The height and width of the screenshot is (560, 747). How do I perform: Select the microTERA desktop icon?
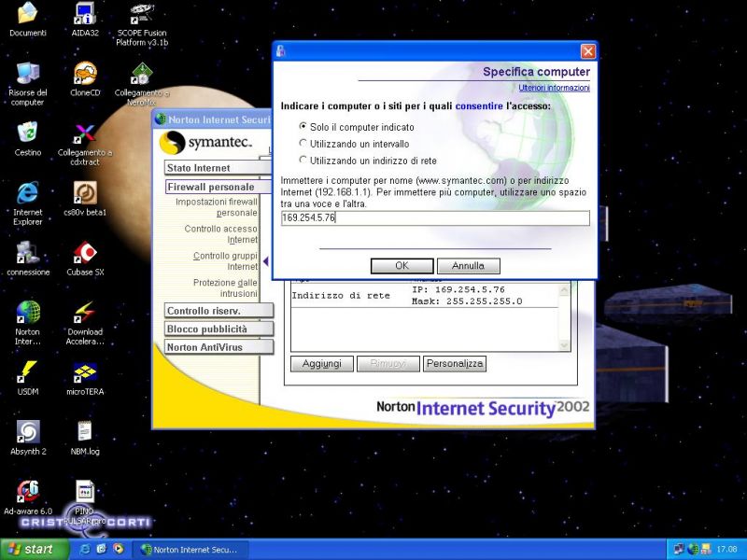coord(85,372)
